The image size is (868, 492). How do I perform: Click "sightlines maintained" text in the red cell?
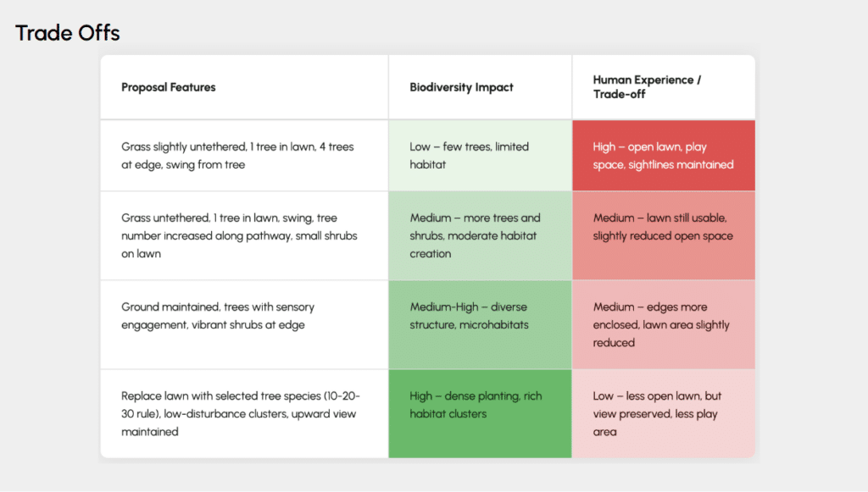point(681,165)
